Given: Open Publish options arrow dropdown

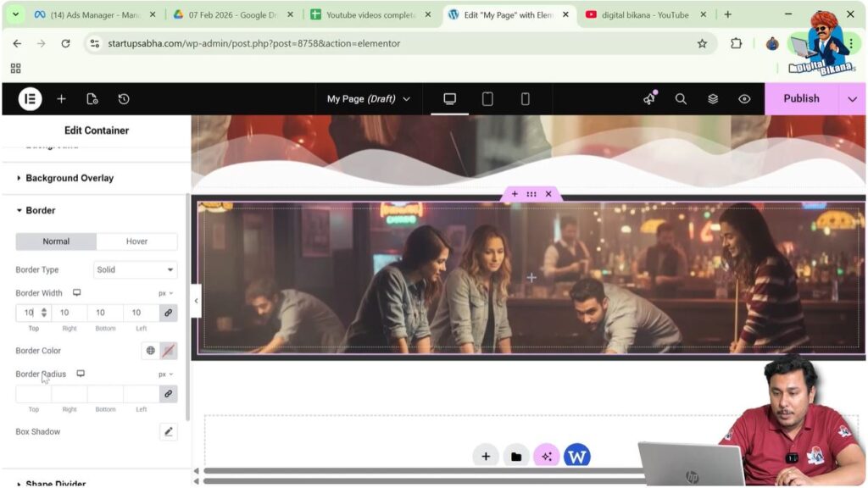Looking at the screenshot, I should click(x=852, y=99).
